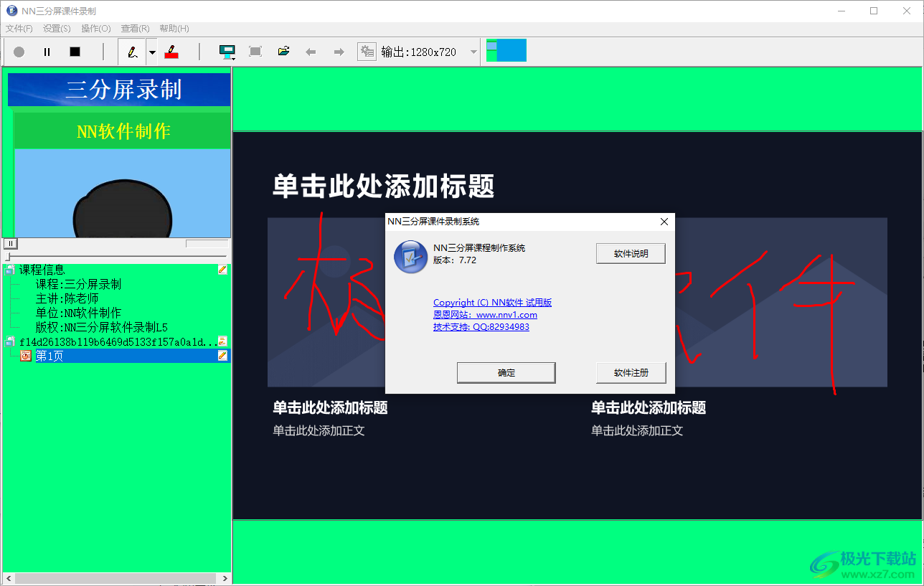Edit 第1页 with its pencil icon
924x586 pixels.
223,356
